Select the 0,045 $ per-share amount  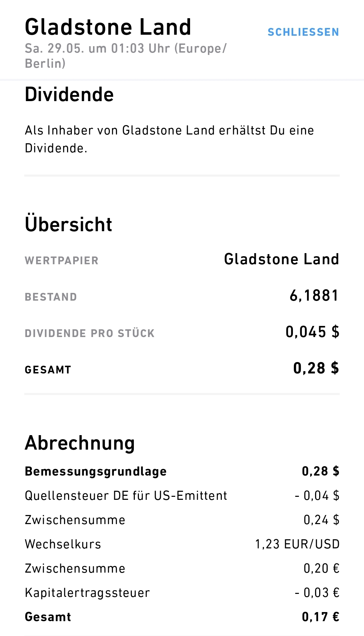(312, 332)
